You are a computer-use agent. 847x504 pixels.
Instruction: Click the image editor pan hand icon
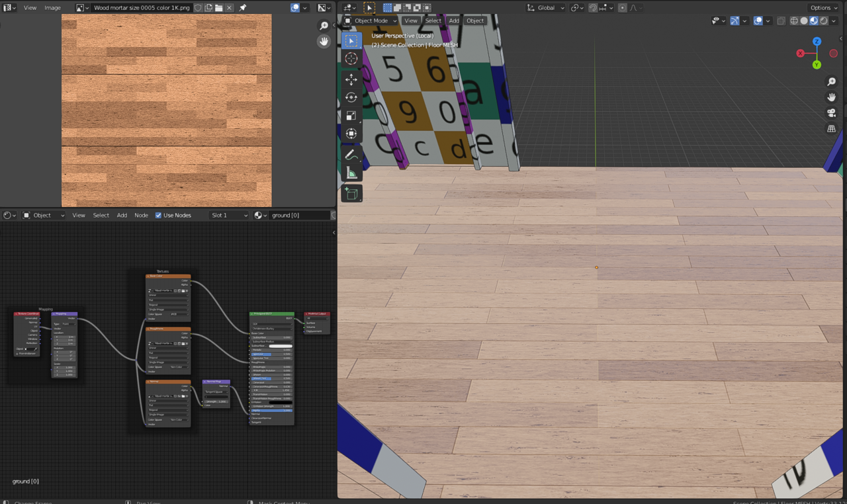(x=324, y=41)
